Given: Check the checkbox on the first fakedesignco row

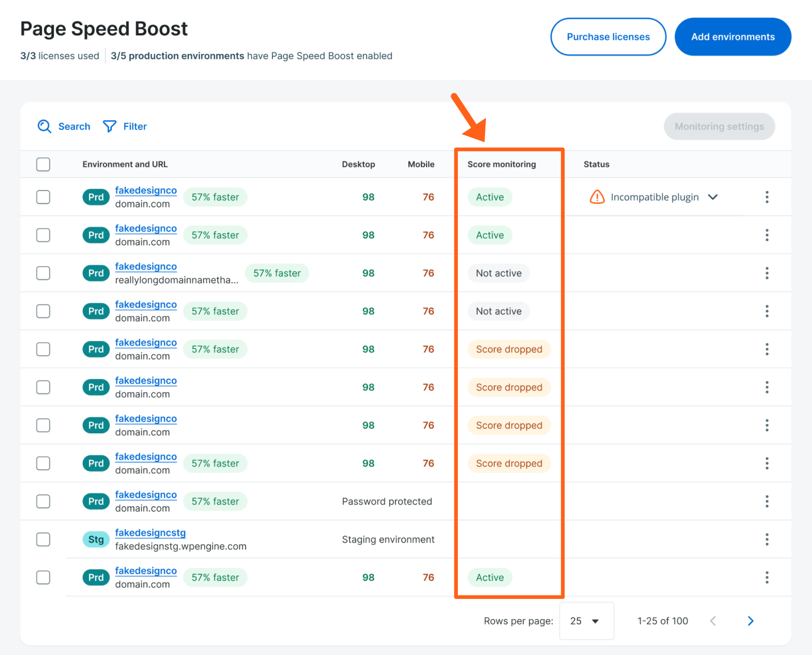Looking at the screenshot, I should coord(43,197).
